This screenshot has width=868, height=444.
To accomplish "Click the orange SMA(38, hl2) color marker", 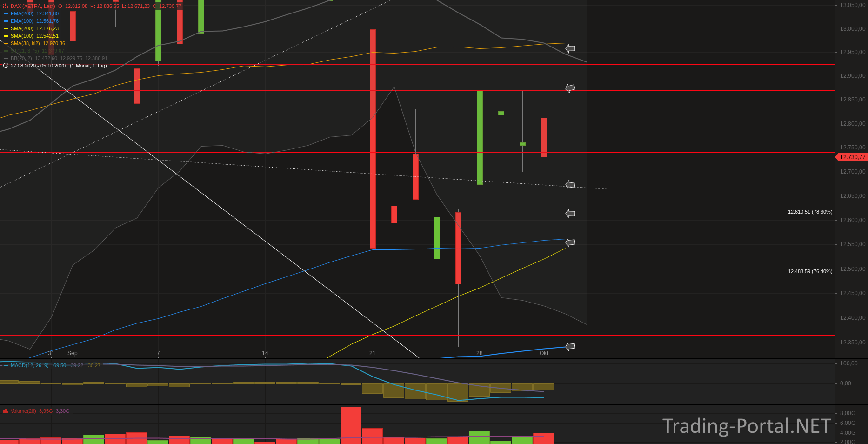I will pyautogui.click(x=6, y=44).
